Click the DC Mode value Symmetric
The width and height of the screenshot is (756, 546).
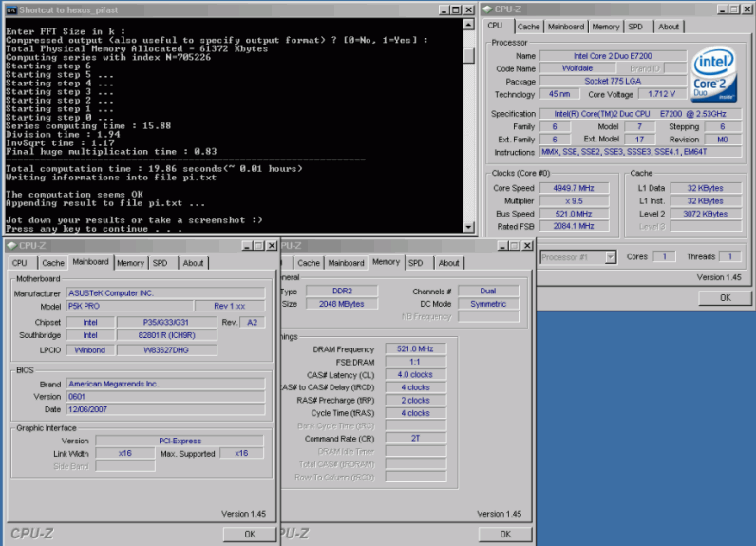[x=488, y=304]
